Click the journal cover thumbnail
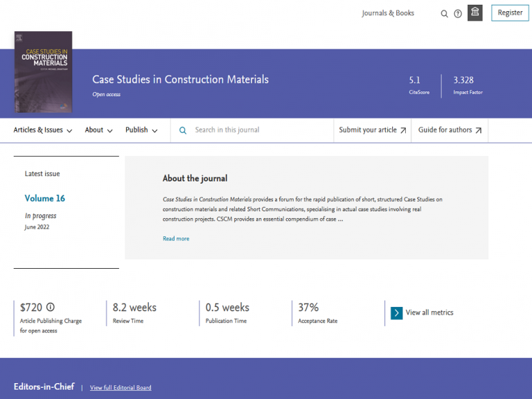Screen dimensions: 532x399 [43, 72]
